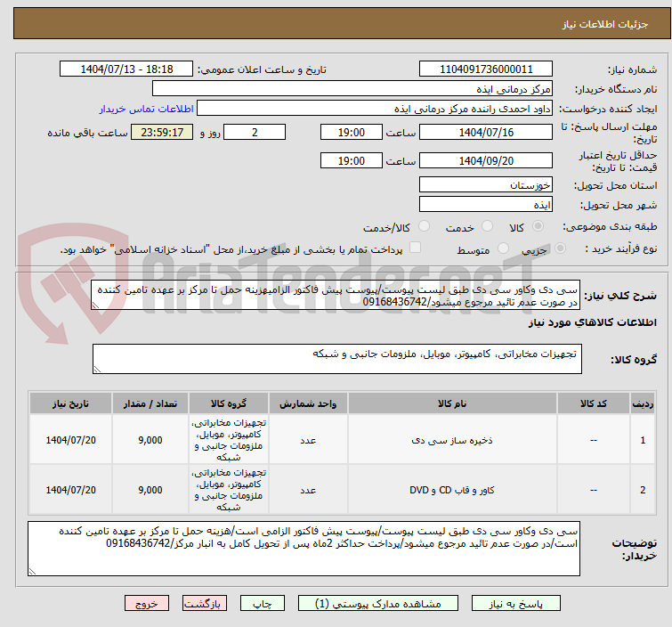The height and width of the screenshot is (627, 672).
Task: Click the تعداد / مقدار column header
Action: click(150, 403)
